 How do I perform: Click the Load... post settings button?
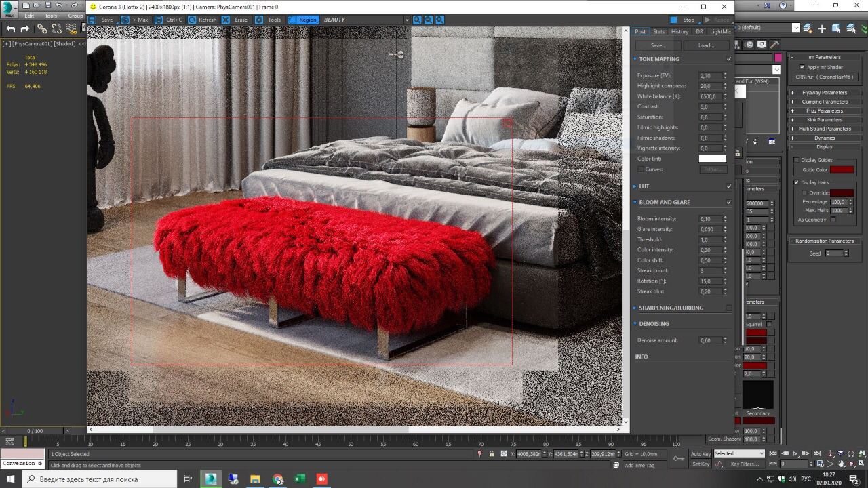[706, 45]
